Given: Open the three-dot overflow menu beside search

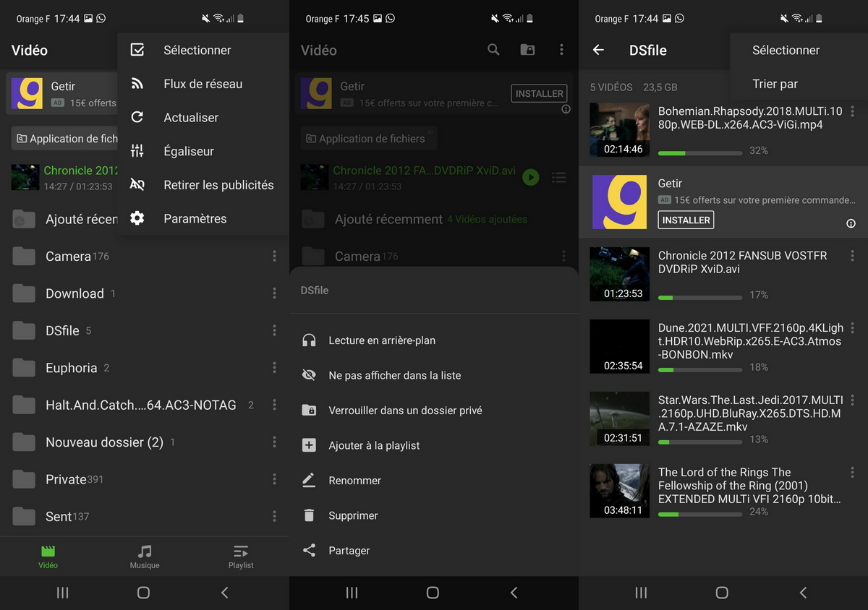Looking at the screenshot, I should tap(561, 50).
